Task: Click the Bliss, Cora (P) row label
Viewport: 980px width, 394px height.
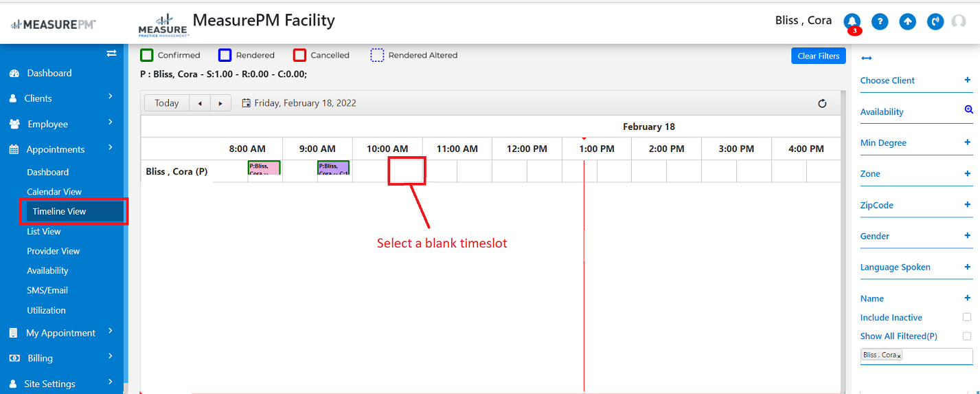Action: pos(176,171)
